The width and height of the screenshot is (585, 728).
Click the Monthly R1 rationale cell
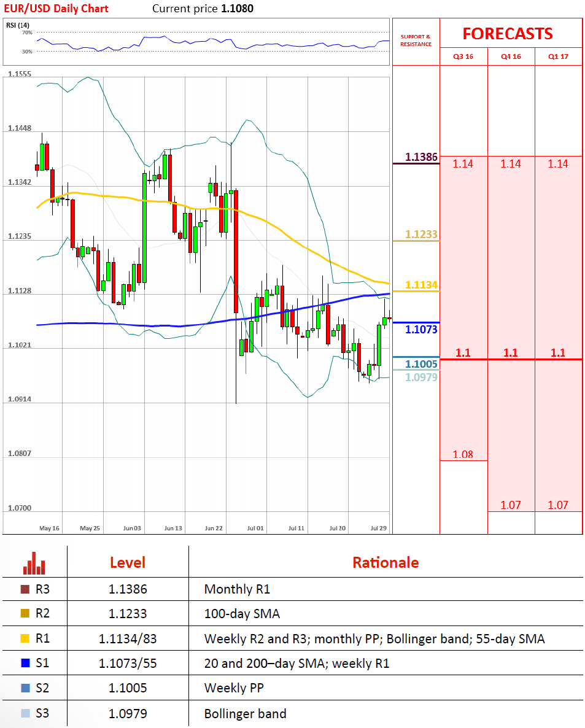click(237, 589)
